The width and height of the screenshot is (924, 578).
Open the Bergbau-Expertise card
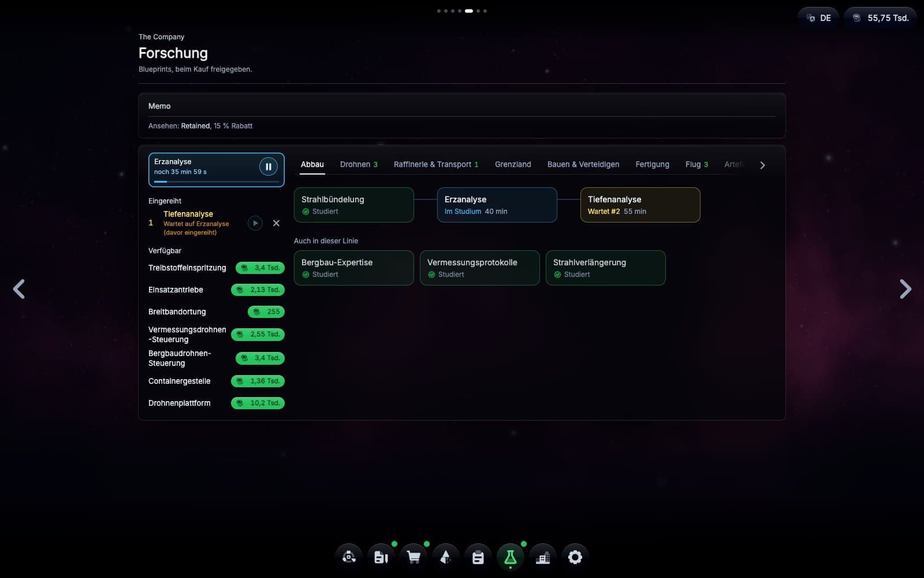pyautogui.click(x=354, y=268)
